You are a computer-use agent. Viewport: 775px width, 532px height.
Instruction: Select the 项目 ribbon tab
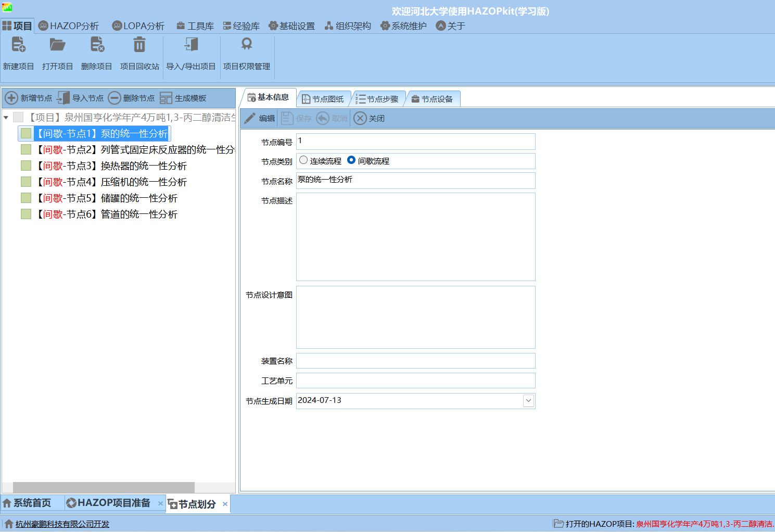coord(17,26)
